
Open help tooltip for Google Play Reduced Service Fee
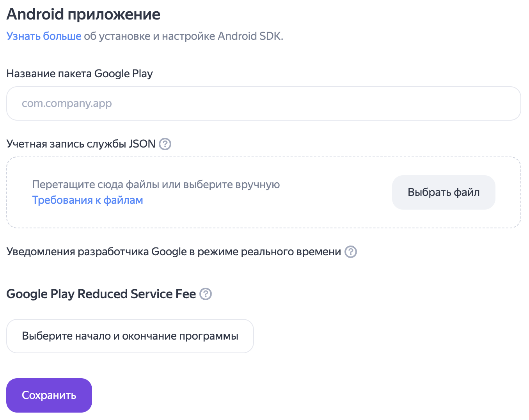[x=206, y=294]
